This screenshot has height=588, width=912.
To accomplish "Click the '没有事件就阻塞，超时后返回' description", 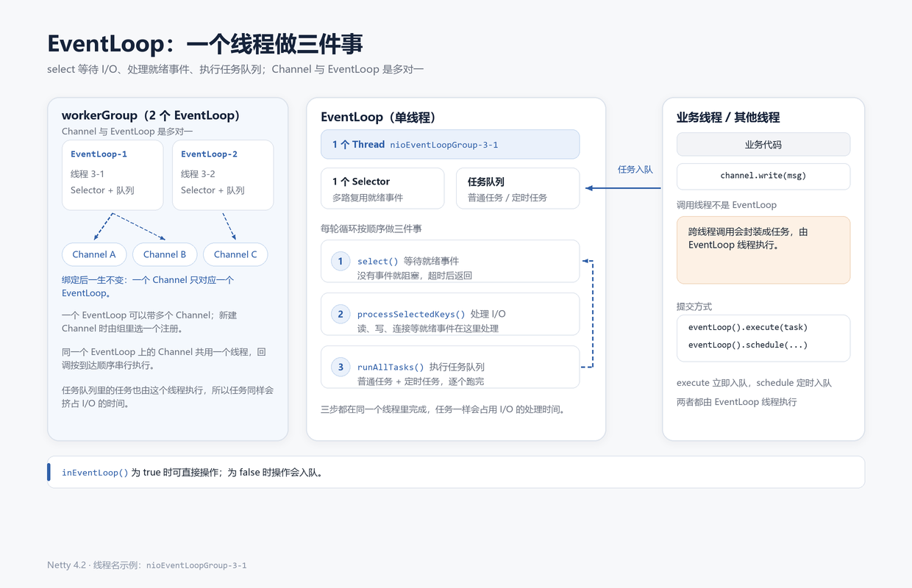I will (x=415, y=276).
